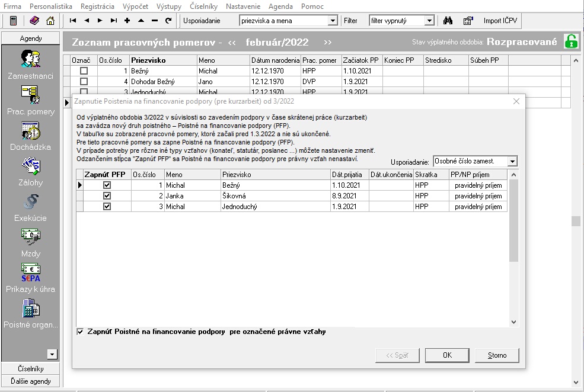Open the calculator toolbar icon

(13, 21)
